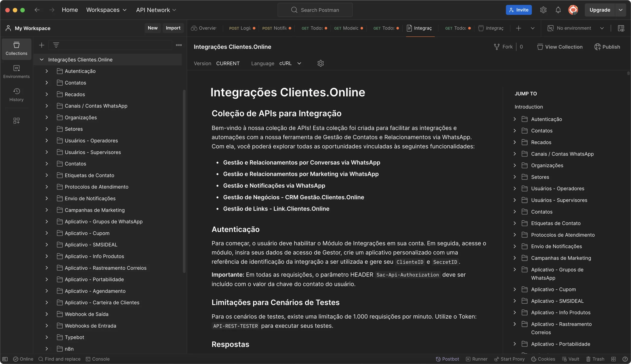Click the sidebar vertical scrollbar
631x364 pixels.
184,181
